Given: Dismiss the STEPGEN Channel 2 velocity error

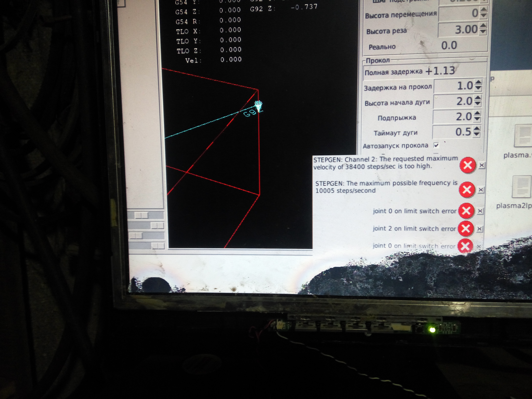Looking at the screenshot, I should click(481, 165).
